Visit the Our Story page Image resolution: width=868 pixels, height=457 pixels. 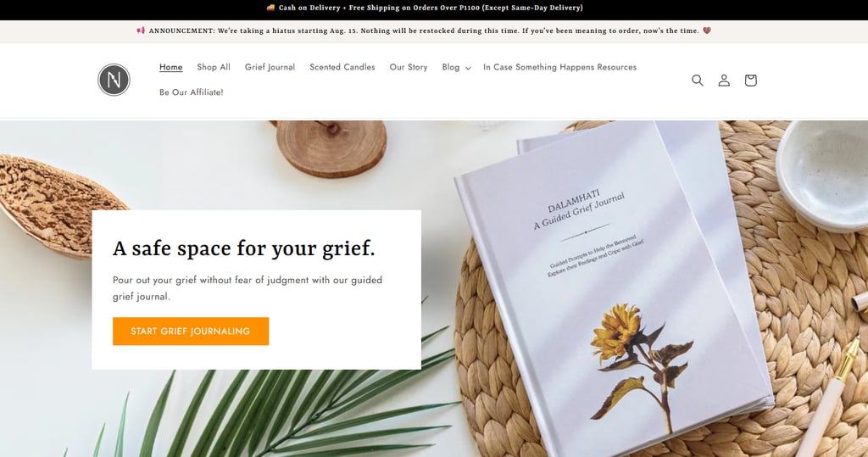click(x=409, y=67)
